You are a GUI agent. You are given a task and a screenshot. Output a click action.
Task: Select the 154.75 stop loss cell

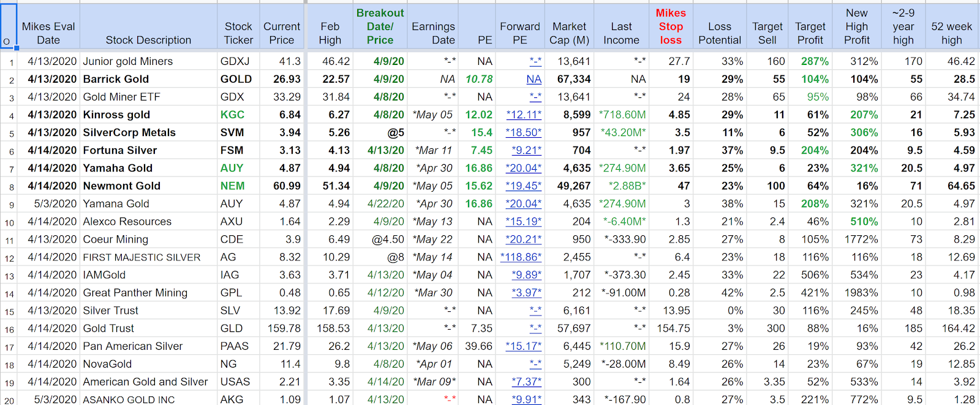point(671,328)
